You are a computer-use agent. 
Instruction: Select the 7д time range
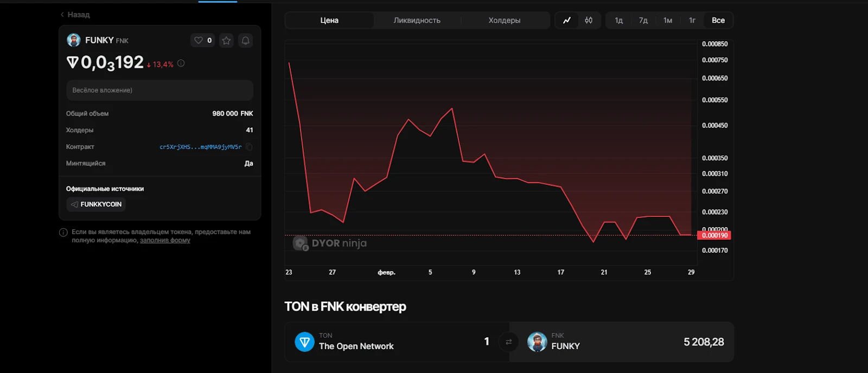(643, 21)
